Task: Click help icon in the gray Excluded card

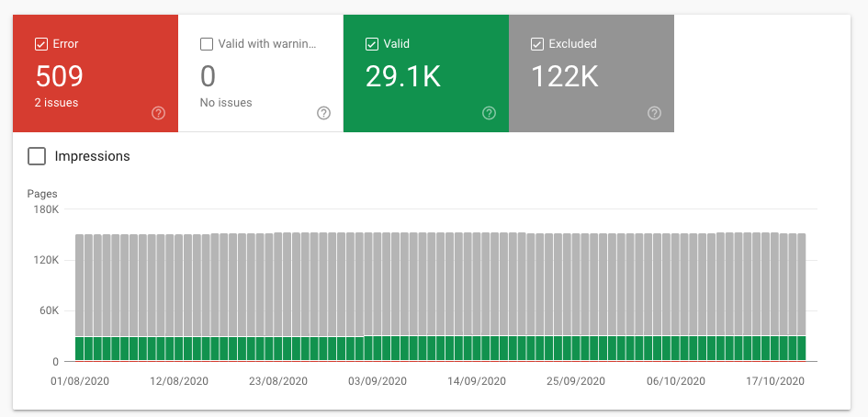Action: point(654,113)
